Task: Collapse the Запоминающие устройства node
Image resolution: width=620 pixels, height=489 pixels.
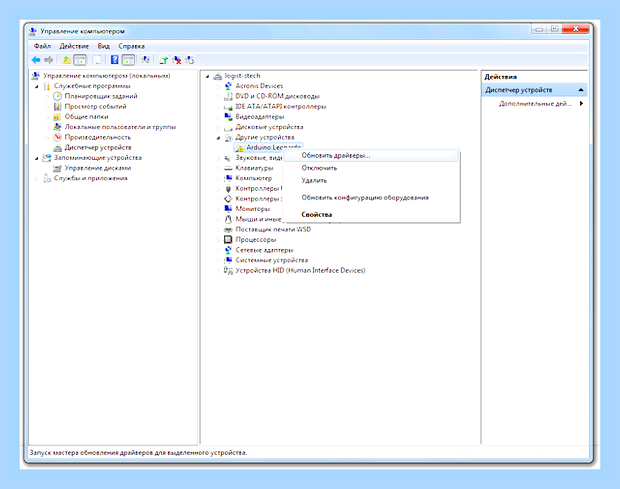Action: pos(37,158)
